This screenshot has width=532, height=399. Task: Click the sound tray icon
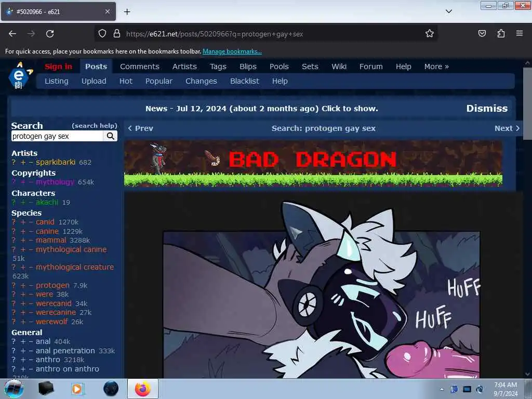click(480, 389)
